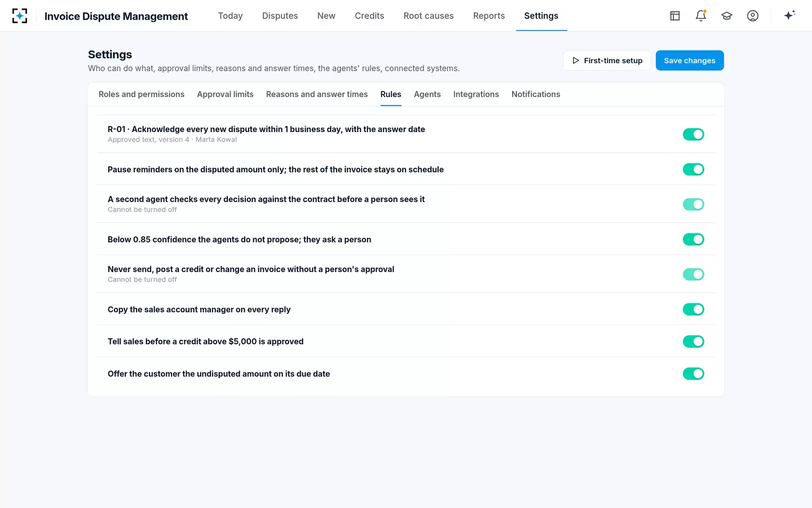Click the never send without approval switch
Viewport: 812px width, 508px height.
point(694,274)
